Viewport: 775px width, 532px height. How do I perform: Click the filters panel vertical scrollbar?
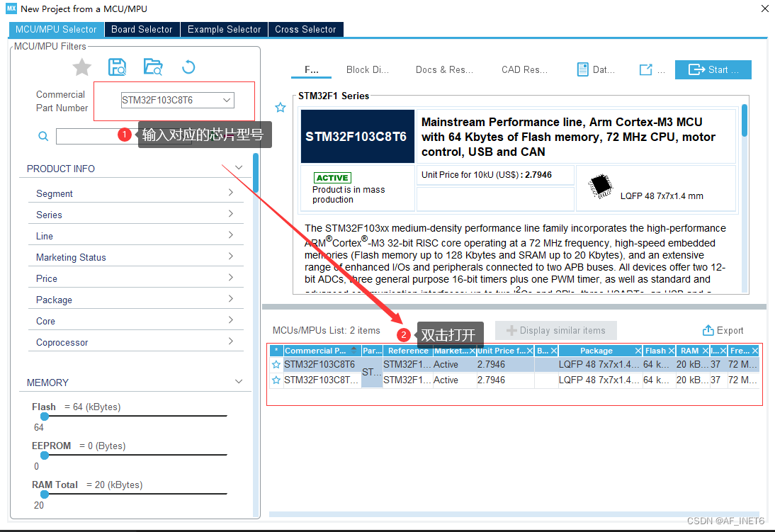256,173
